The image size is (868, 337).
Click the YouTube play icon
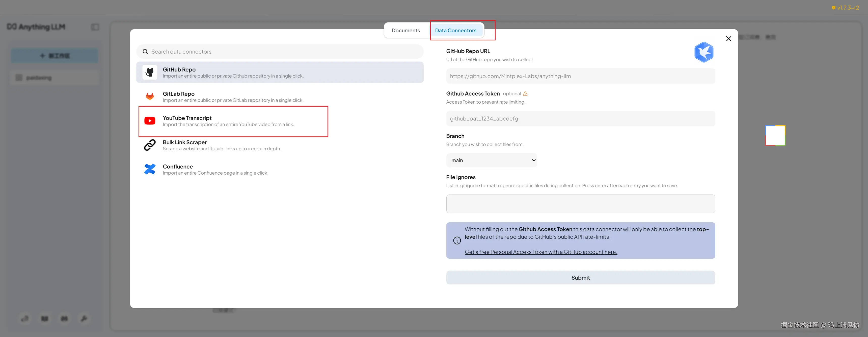pyautogui.click(x=150, y=121)
